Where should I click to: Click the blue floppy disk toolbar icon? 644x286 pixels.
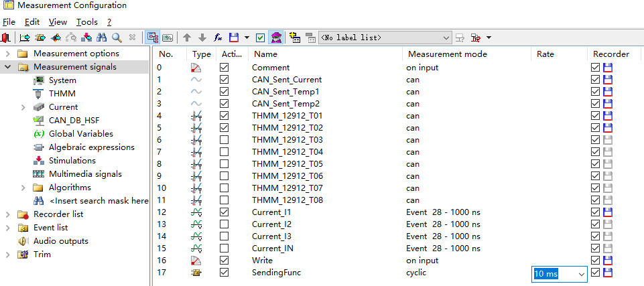(x=234, y=38)
